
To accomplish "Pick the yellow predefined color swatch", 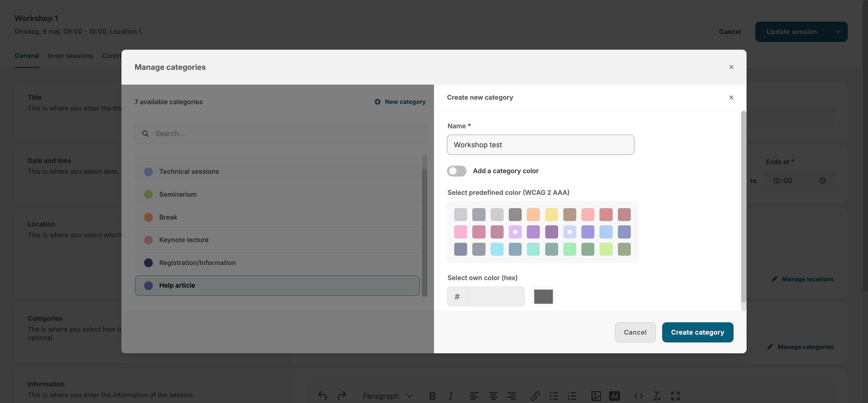I will coord(551,214).
